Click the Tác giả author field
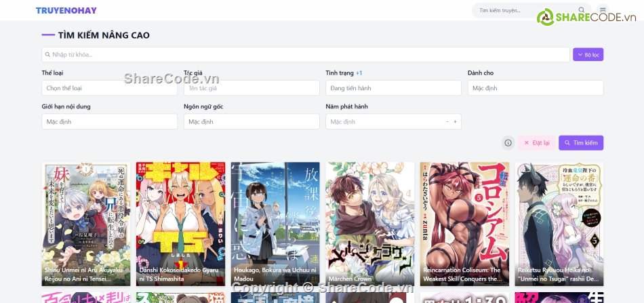The image size is (644, 303). [251, 88]
